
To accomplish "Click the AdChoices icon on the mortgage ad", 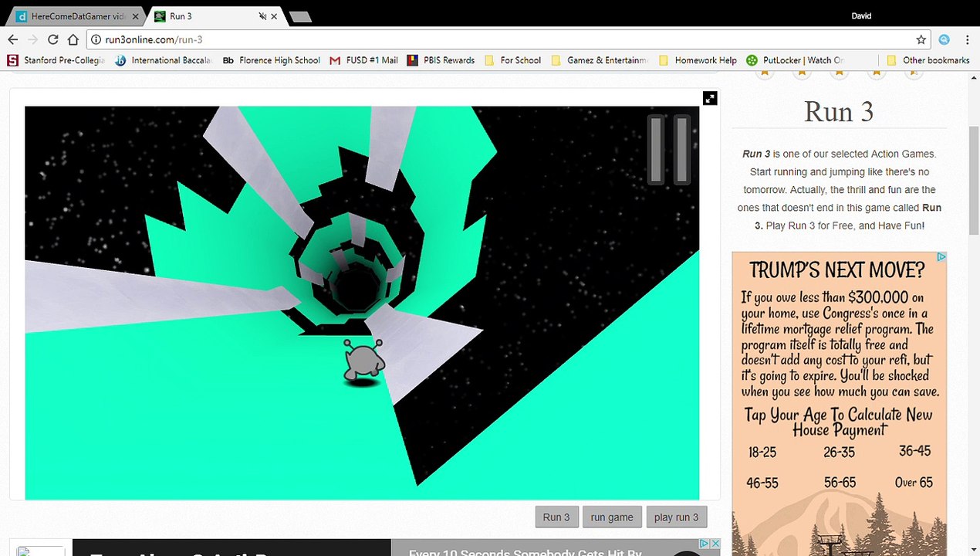I will click(941, 257).
